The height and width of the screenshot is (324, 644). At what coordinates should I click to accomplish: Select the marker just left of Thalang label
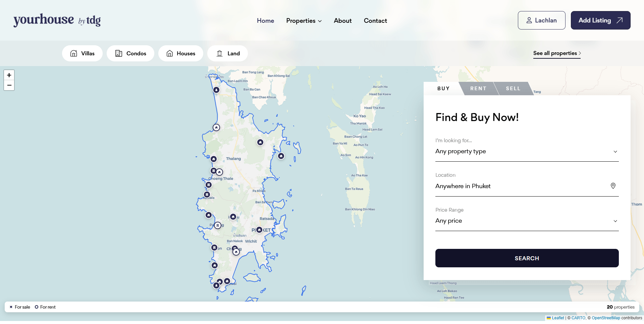pos(214,159)
